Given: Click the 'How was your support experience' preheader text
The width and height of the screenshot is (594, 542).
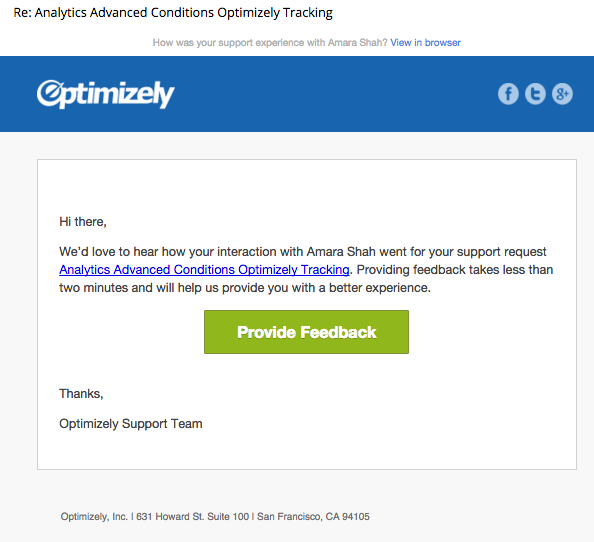Looking at the screenshot, I should pos(270,42).
